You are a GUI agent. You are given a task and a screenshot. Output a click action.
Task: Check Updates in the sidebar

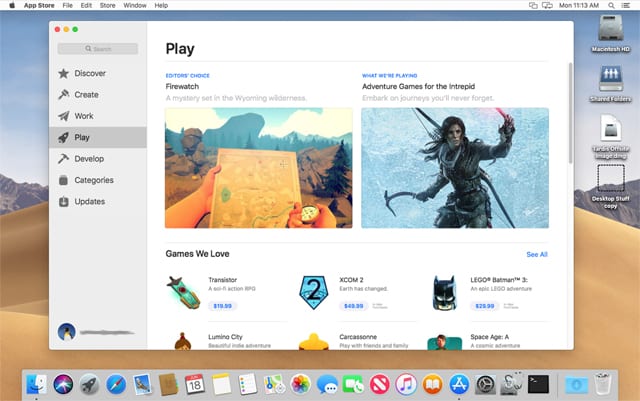[89, 202]
